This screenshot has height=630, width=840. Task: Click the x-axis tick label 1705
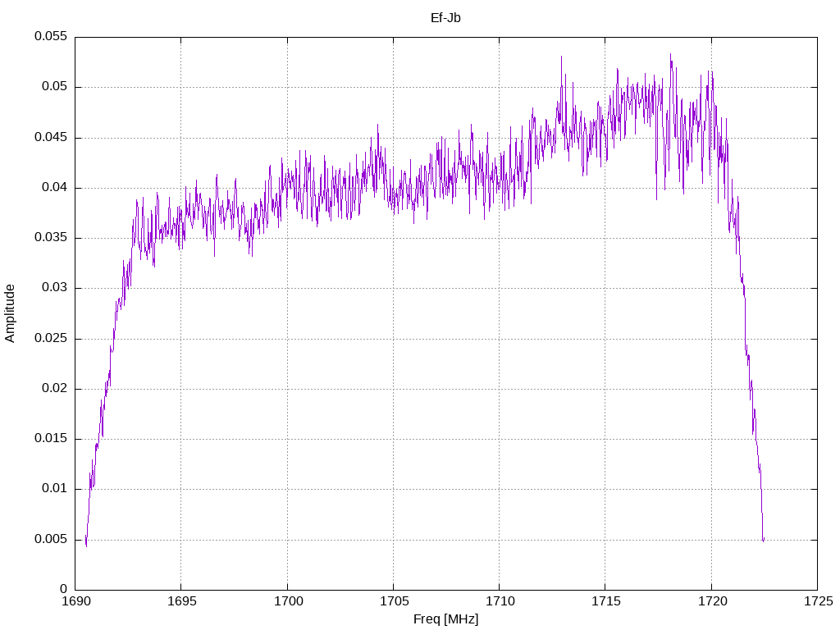coord(394,601)
